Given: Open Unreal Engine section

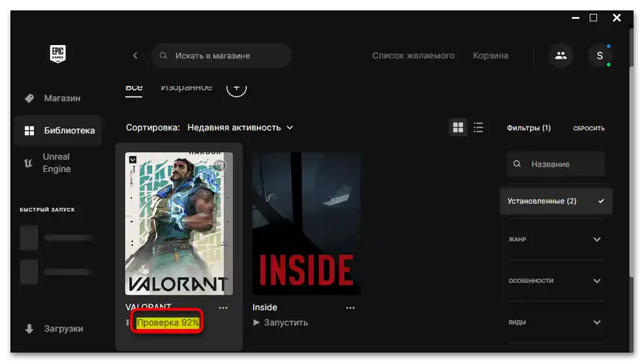Looking at the screenshot, I should click(57, 163).
